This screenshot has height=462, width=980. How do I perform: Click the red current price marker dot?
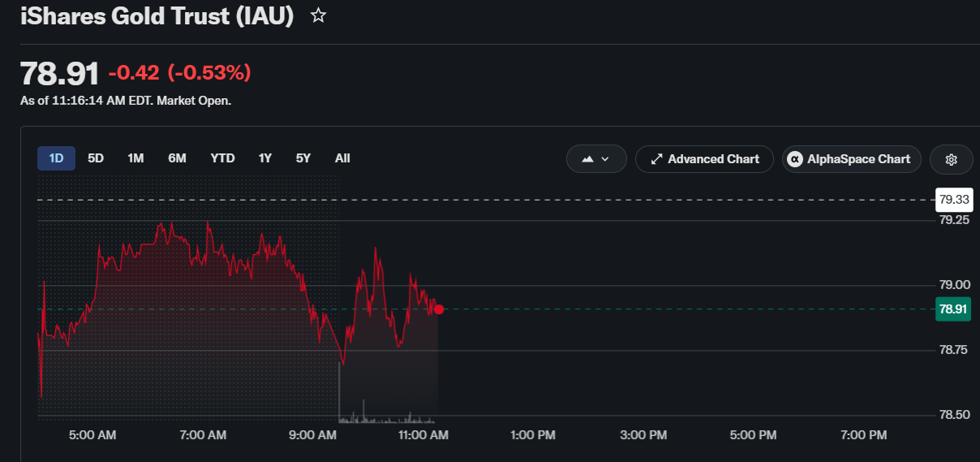pyautogui.click(x=439, y=309)
